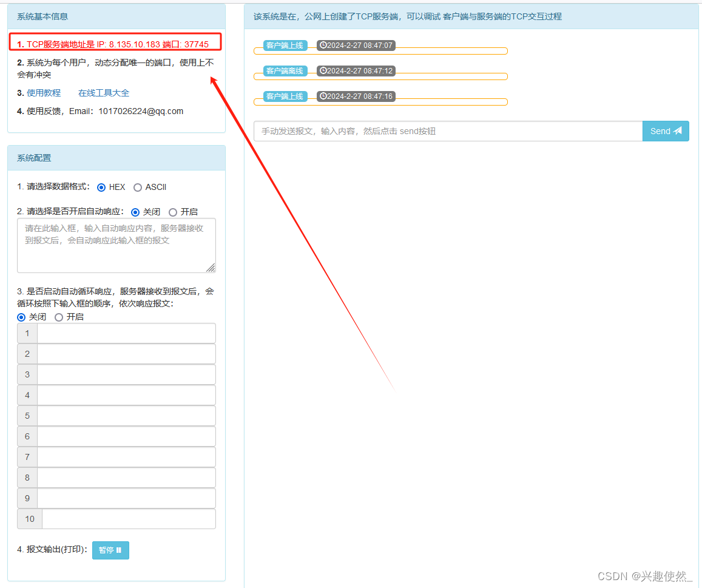The height and width of the screenshot is (588, 702).
Task: Click the 客户端离线 status label
Action: click(x=285, y=71)
